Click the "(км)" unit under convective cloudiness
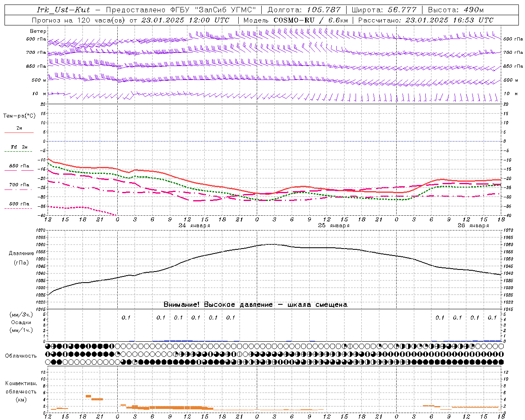This screenshot has height=420, width=525. tap(21, 399)
